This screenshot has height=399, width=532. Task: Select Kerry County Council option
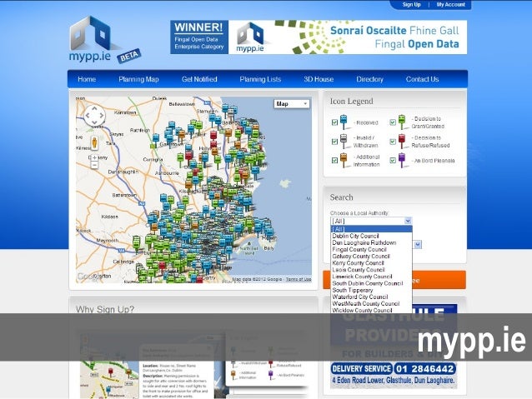(x=372, y=263)
